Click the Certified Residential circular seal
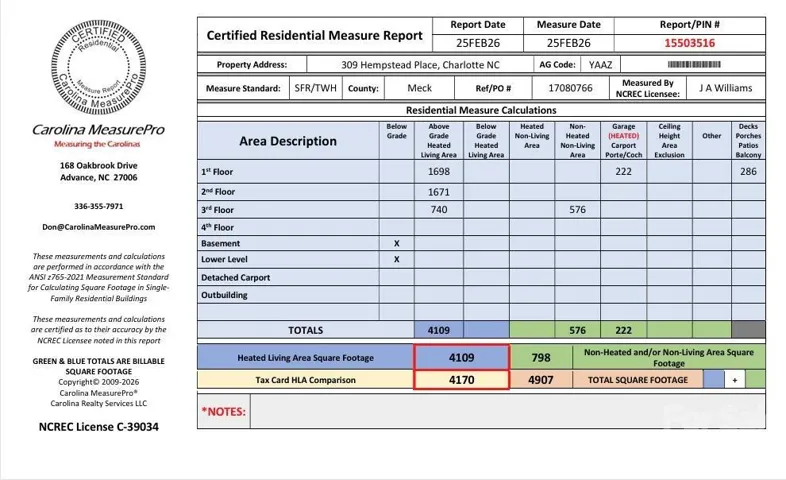Image resolution: width=786 pixels, height=480 pixels. pyautogui.click(x=98, y=67)
